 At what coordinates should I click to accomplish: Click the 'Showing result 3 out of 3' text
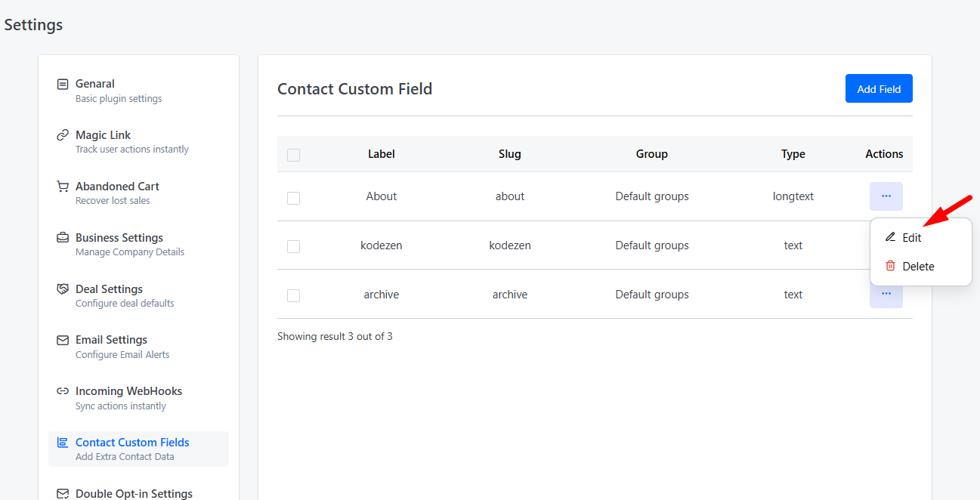tap(335, 336)
